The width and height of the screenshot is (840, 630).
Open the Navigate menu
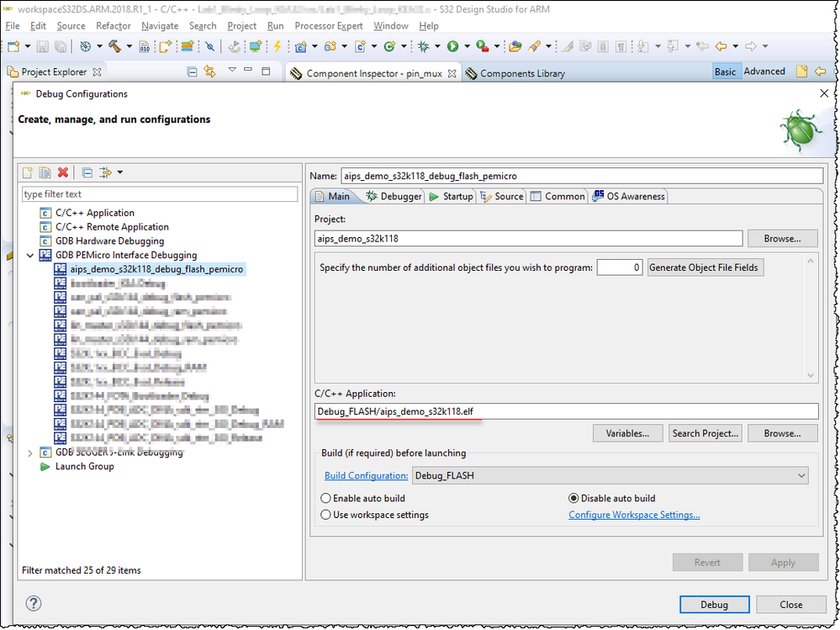160,26
